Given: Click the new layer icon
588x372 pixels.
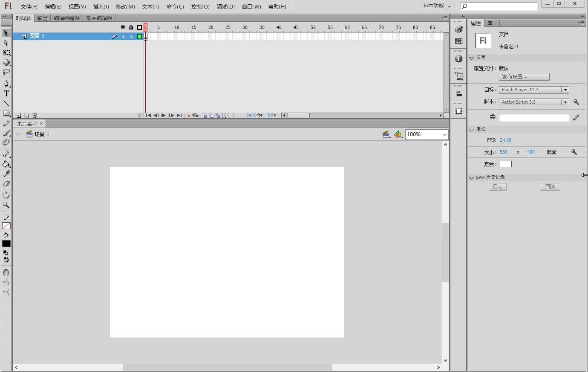Looking at the screenshot, I should tap(19, 115).
